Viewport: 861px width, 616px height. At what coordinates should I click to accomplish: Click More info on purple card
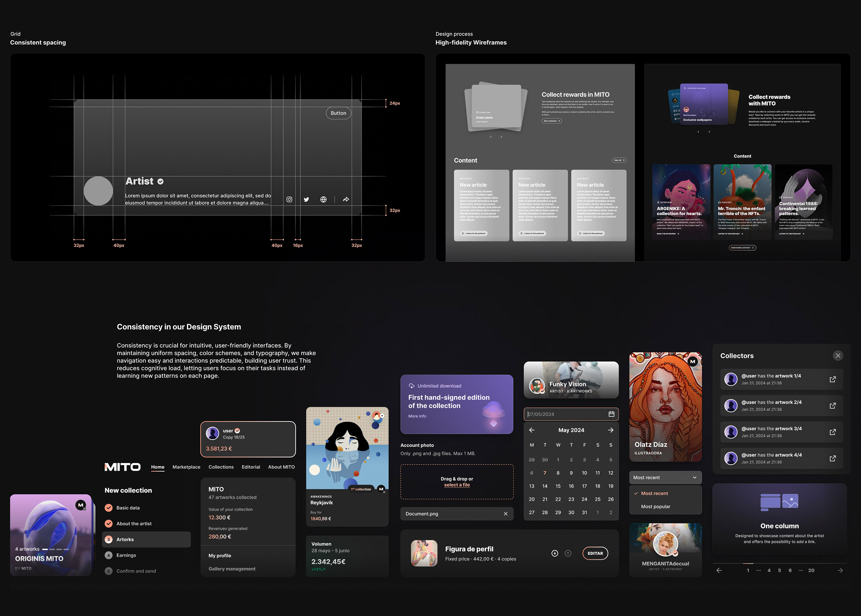click(417, 416)
